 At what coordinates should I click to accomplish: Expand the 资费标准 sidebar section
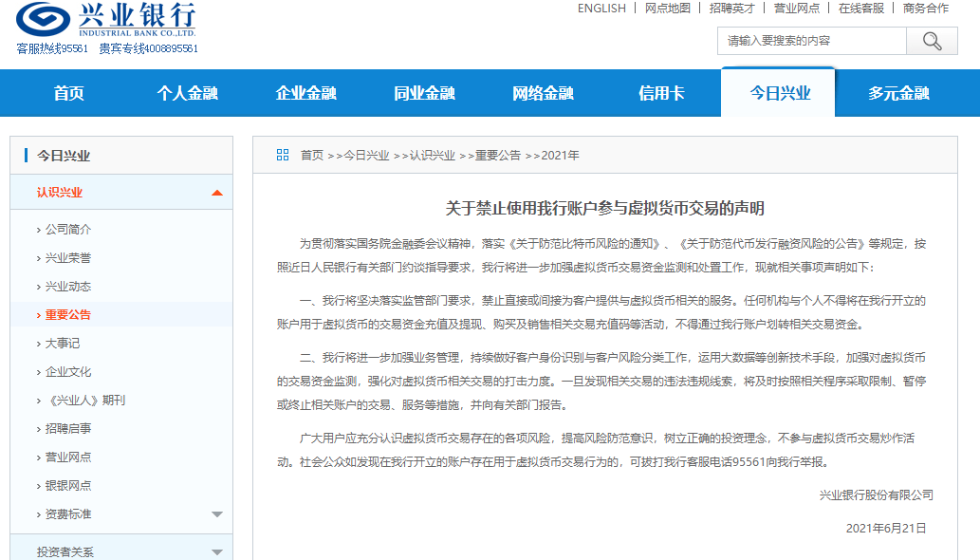pyautogui.click(x=217, y=513)
